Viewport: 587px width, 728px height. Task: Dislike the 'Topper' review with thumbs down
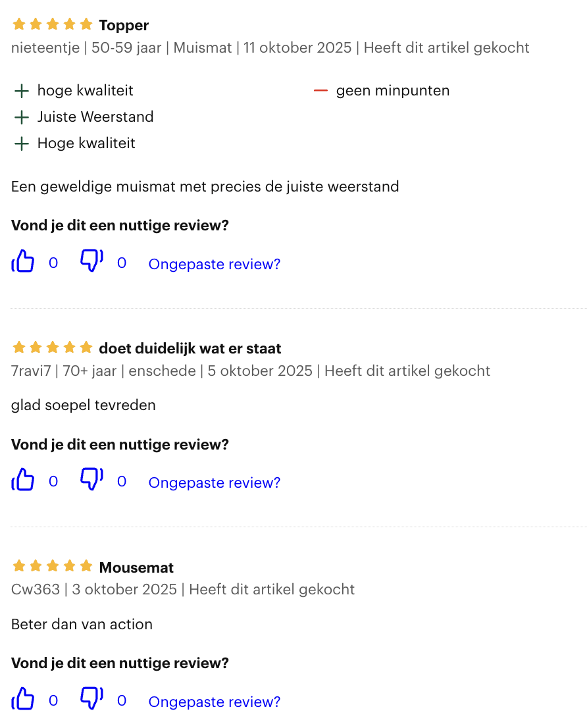(91, 261)
